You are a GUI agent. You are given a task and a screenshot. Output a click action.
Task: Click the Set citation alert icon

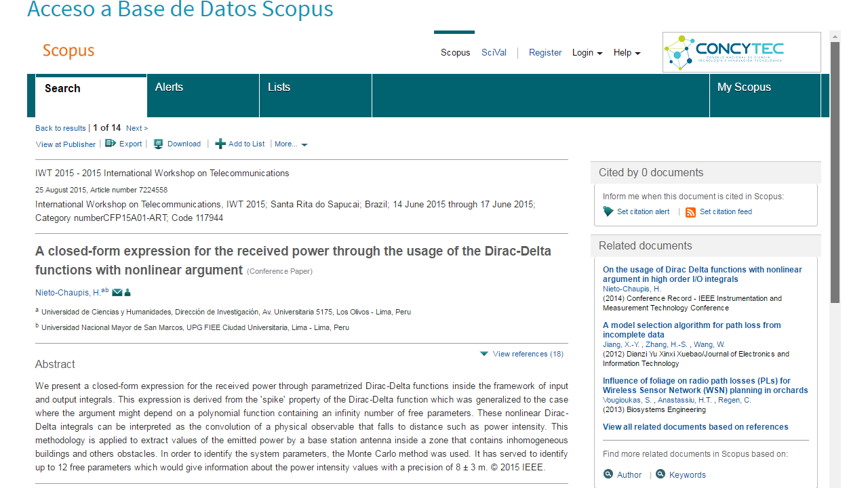(x=608, y=212)
